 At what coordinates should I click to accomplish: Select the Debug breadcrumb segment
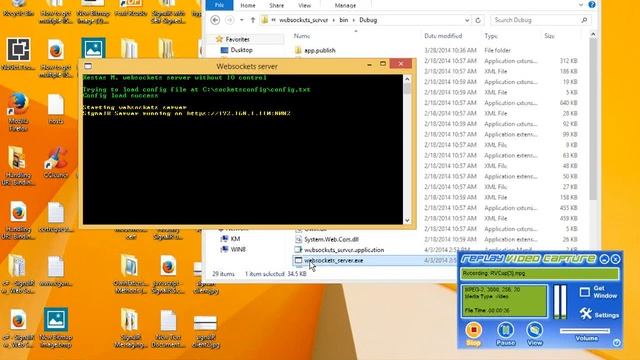tap(368, 20)
